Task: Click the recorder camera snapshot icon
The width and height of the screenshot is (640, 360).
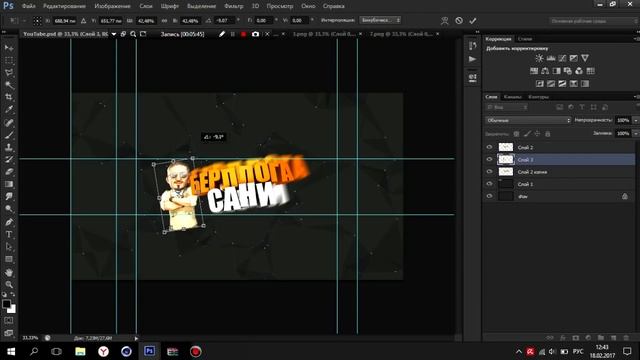Action: (x=255, y=34)
